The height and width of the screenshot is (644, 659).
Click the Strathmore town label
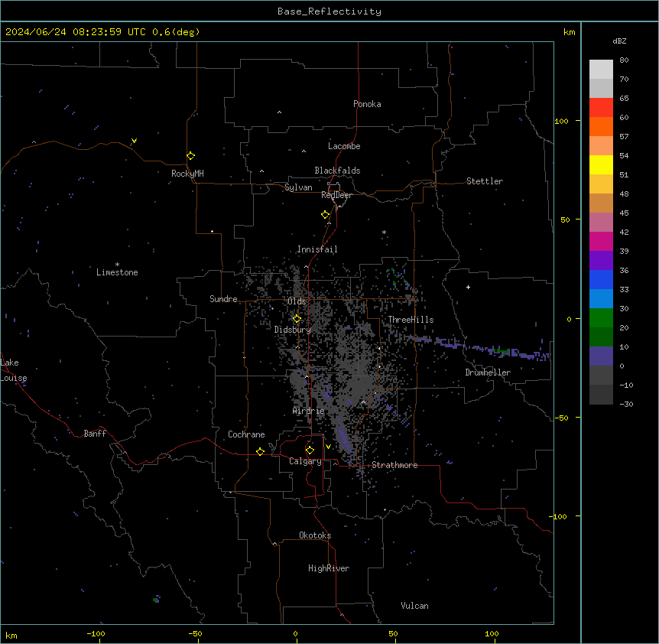pyautogui.click(x=394, y=465)
